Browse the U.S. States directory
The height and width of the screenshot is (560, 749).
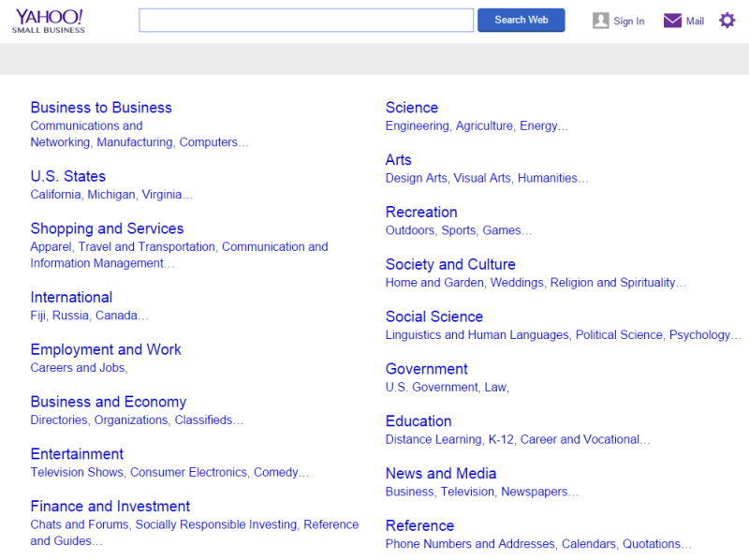[67, 176]
